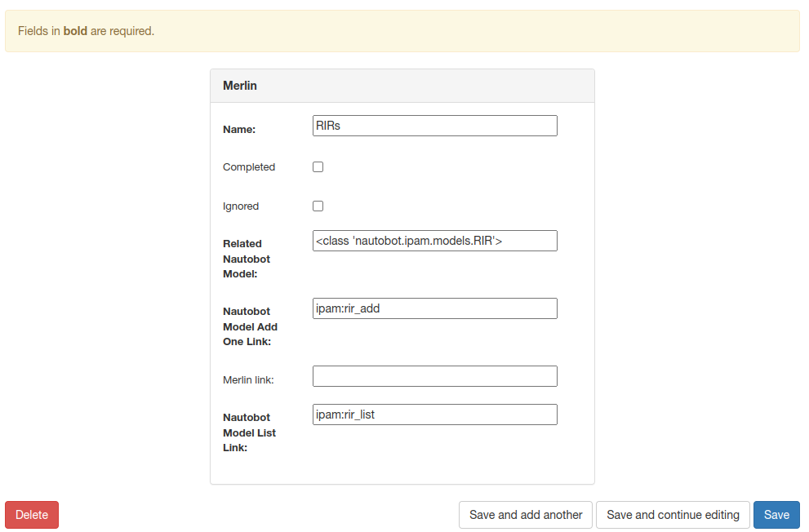
Task: Choose Save and continue editing
Action: click(x=673, y=515)
